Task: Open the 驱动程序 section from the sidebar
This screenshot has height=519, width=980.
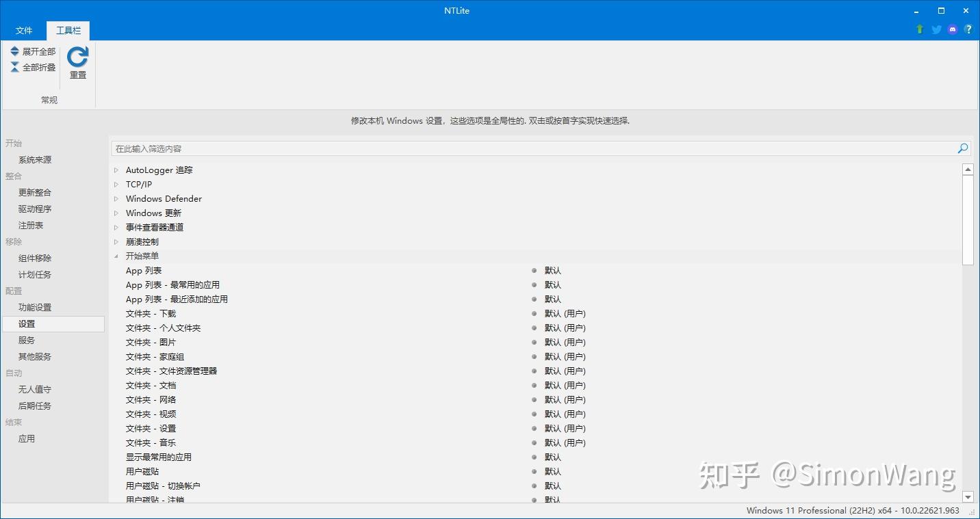Action: pyautogui.click(x=34, y=209)
